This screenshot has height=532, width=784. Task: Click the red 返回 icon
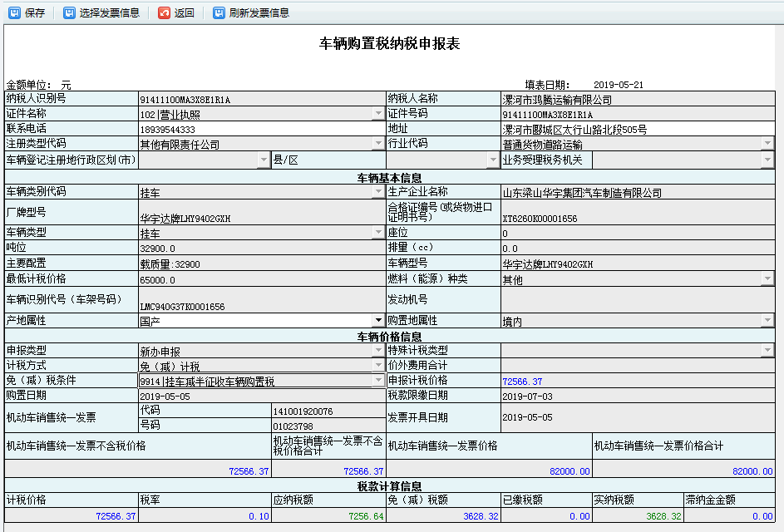(x=164, y=12)
